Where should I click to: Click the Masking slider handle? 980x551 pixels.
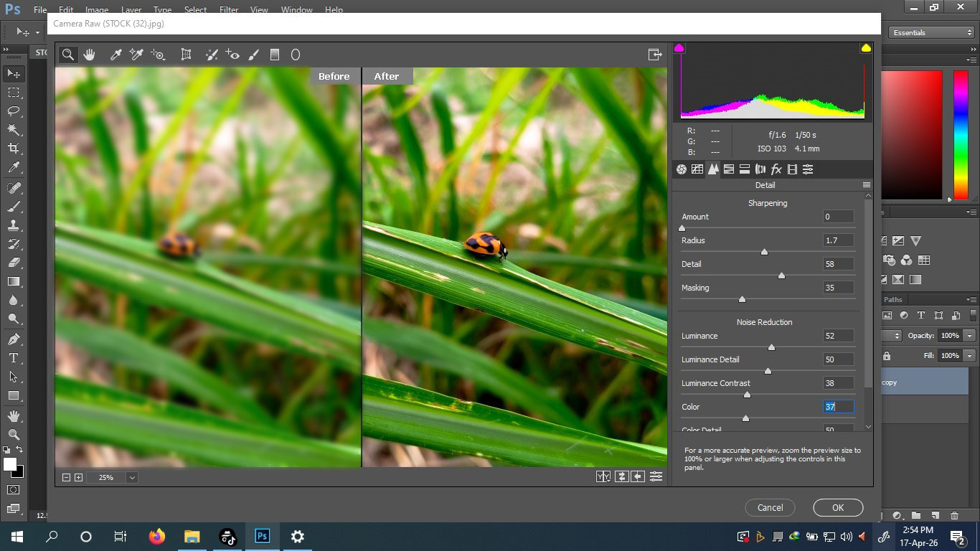click(x=742, y=299)
